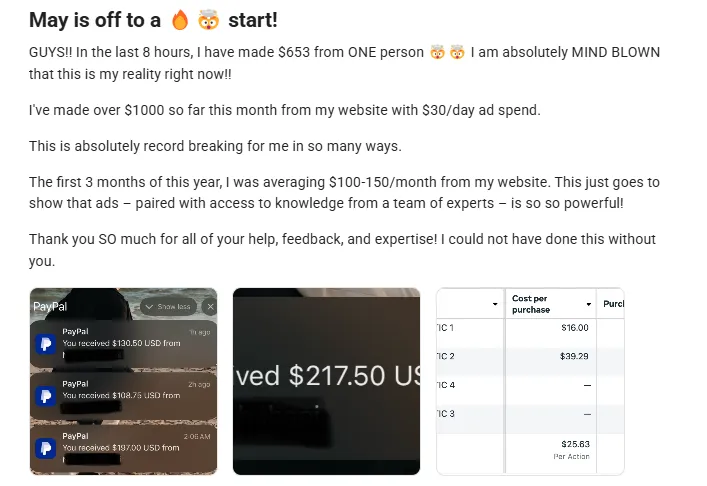The image size is (707, 486).
Task: Click the $25.63 Per Action total cell
Action: click(x=551, y=450)
